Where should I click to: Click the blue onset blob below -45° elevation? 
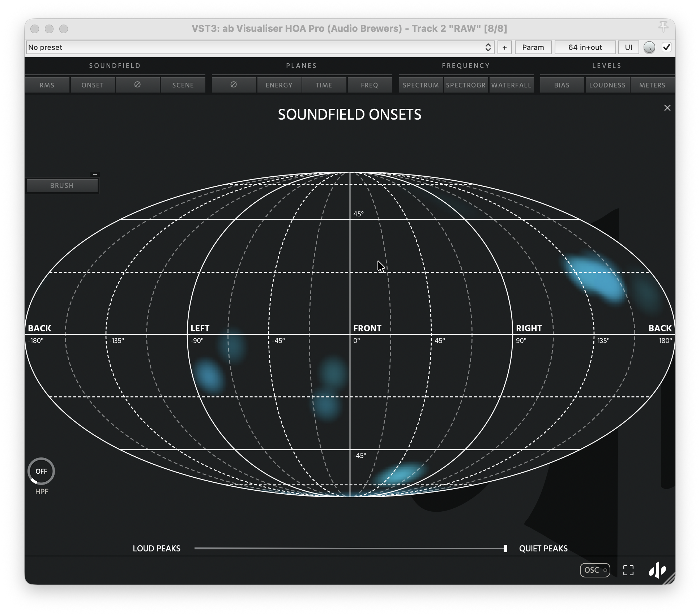click(400, 473)
